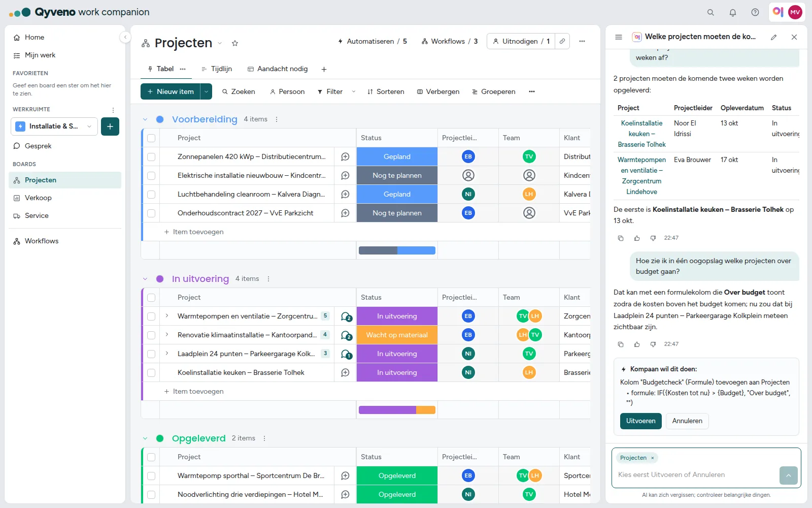Tick checkbox for Zonnepanelen 420 kWp row
Image resolution: width=812 pixels, height=508 pixels.
pos(151,157)
